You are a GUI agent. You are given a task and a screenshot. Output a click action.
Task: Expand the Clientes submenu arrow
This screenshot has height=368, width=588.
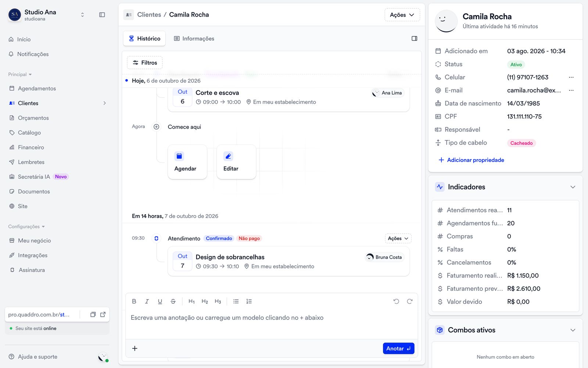coord(105,103)
